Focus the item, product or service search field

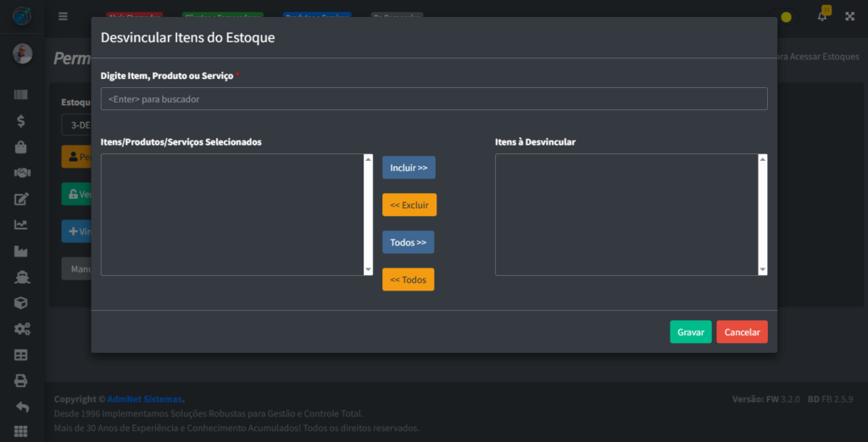point(434,99)
